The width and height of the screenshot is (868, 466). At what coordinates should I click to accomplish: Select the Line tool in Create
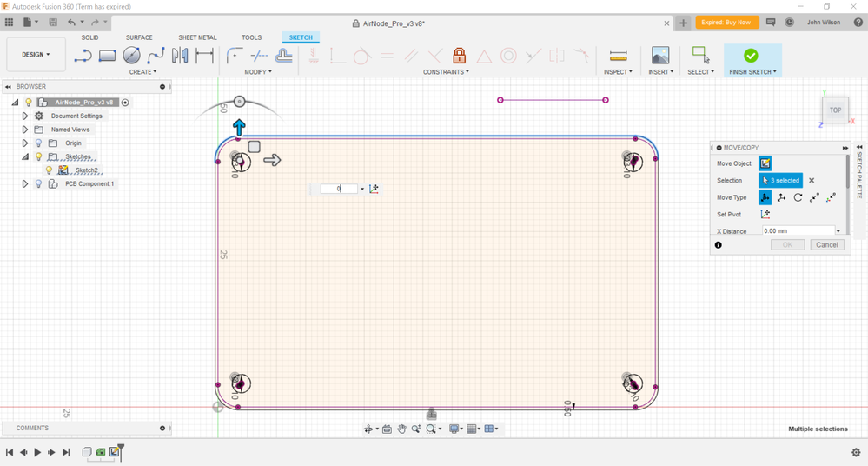83,56
